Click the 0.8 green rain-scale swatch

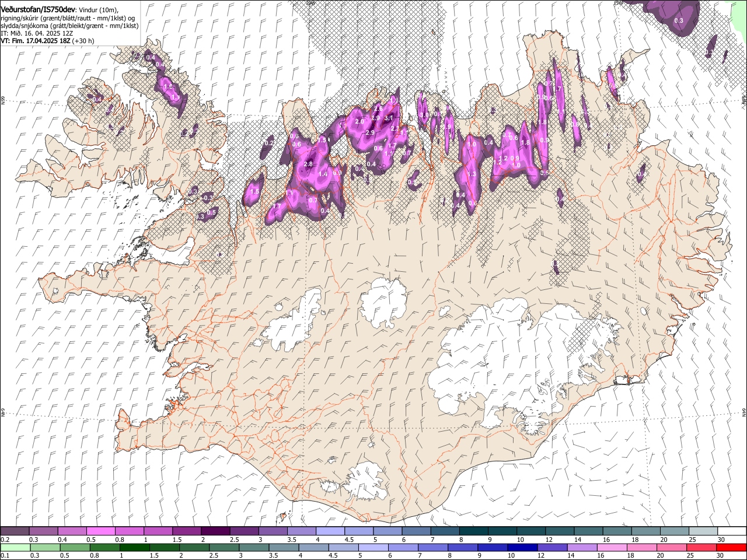click(104, 547)
